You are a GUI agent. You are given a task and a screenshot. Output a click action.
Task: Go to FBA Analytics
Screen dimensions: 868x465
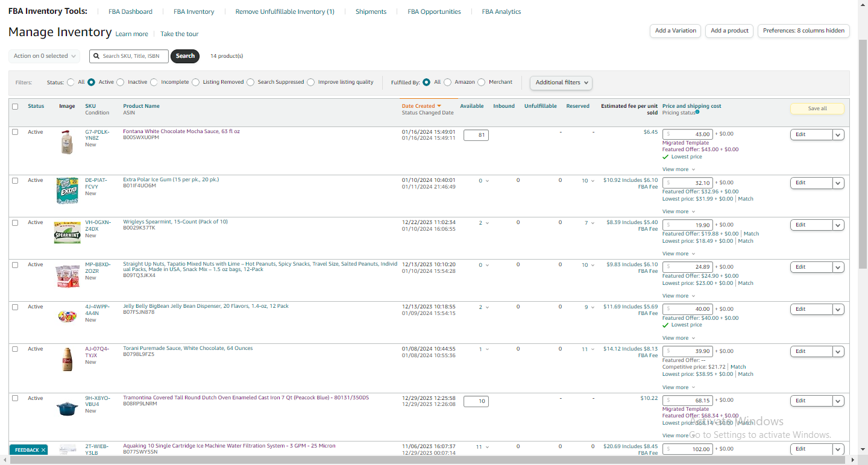point(502,11)
